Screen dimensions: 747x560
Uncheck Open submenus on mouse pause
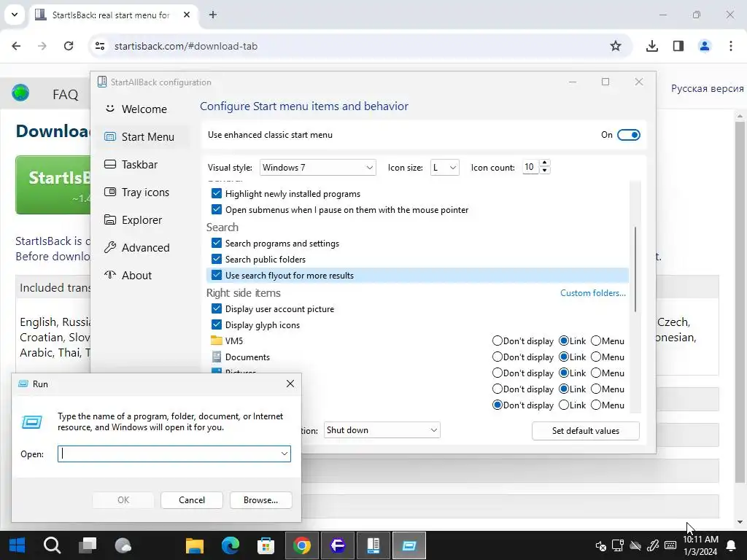click(216, 209)
